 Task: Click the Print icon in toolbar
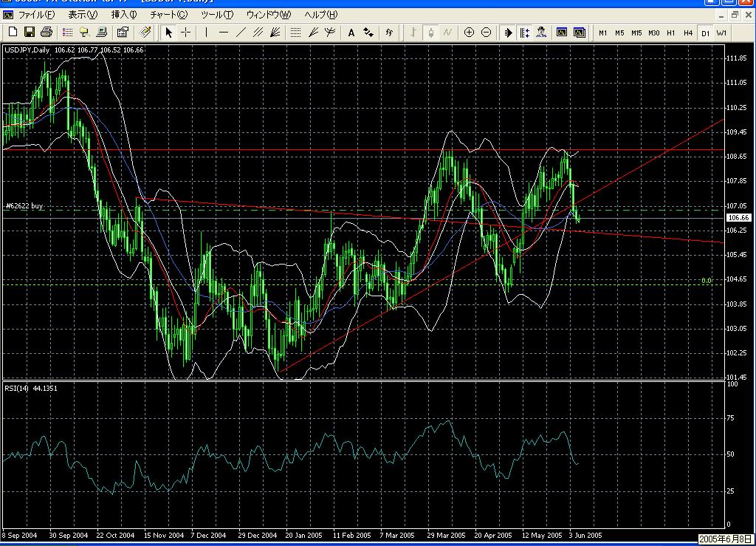[47, 33]
